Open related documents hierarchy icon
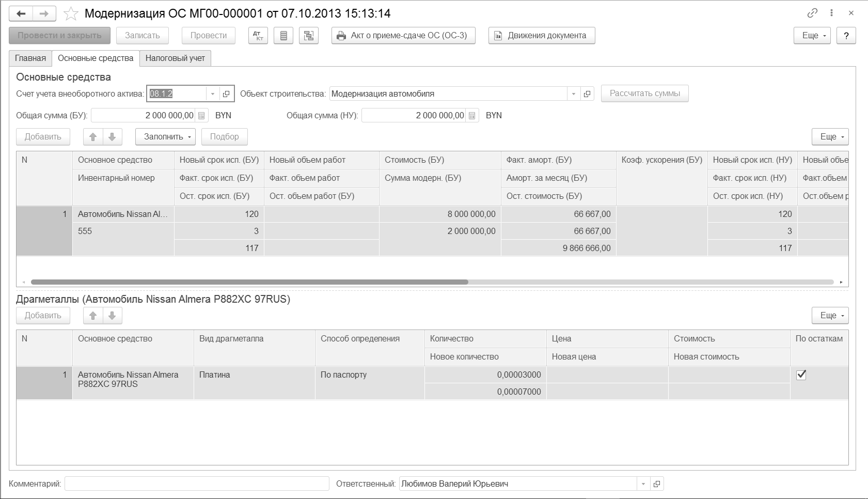The image size is (868, 499). [309, 36]
